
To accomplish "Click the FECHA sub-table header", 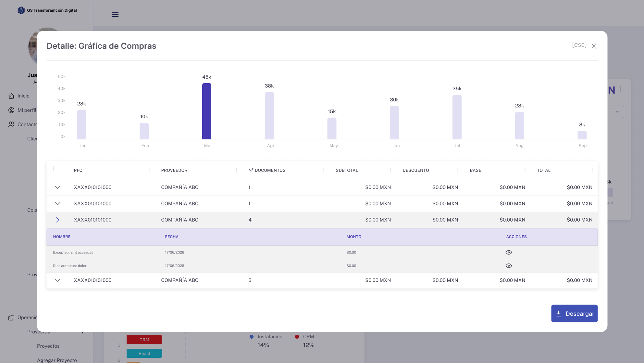I will click(171, 237).
